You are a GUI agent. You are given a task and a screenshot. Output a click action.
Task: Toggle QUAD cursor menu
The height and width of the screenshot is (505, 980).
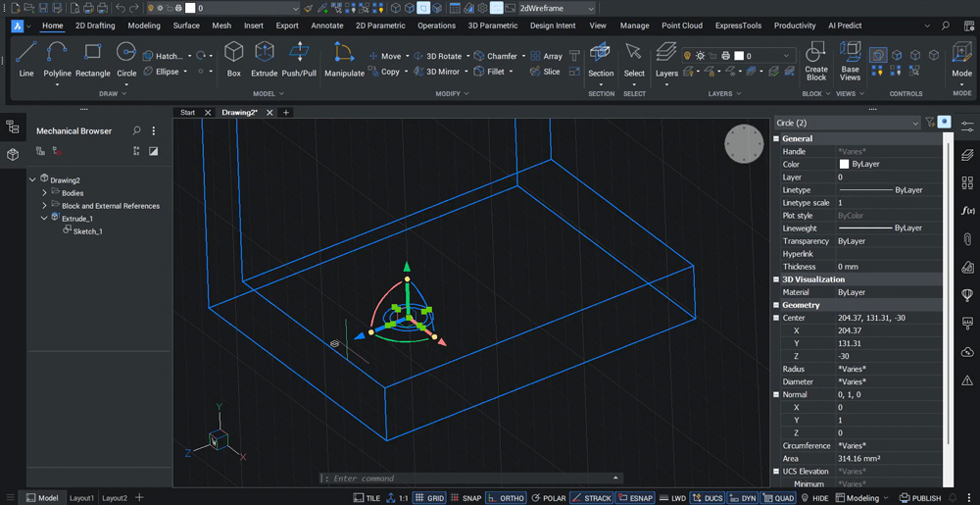point(777,498)
